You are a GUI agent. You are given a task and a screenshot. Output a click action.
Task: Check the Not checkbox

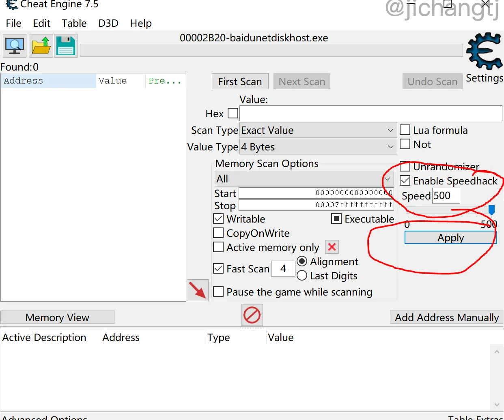coord(405,144)
